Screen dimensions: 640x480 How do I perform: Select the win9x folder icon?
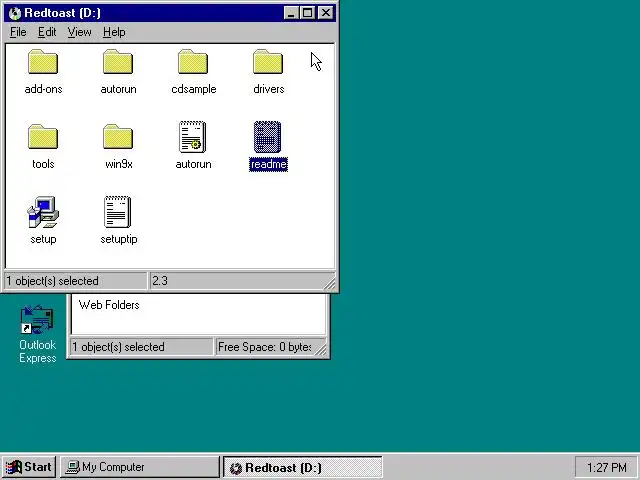[x=118, y=137]
